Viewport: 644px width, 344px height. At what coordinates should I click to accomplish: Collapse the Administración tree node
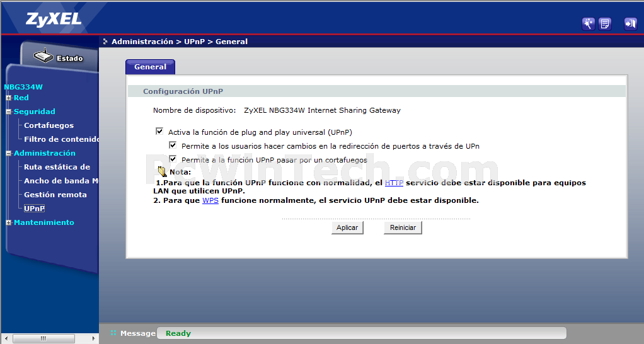point(9,153)
